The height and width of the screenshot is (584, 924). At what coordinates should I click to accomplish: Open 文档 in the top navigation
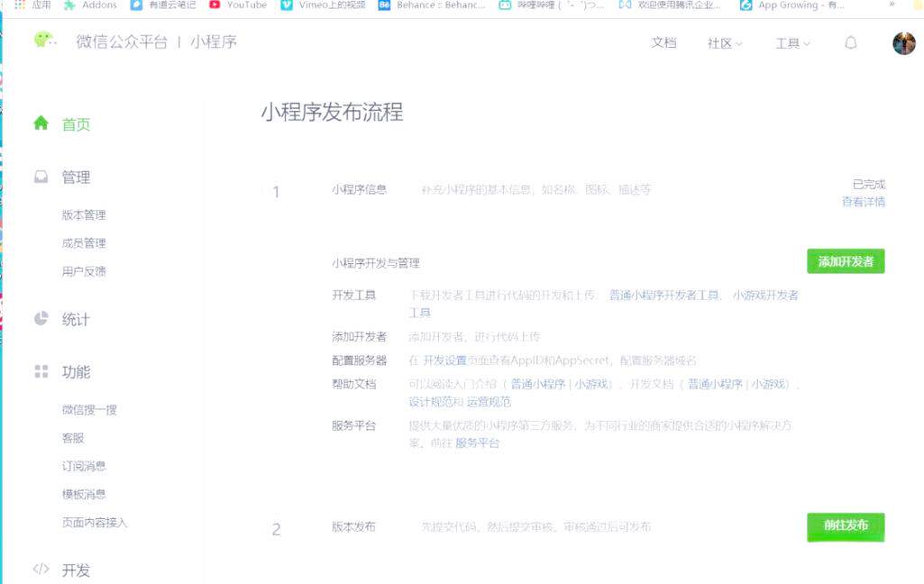[x=663, y=42]
